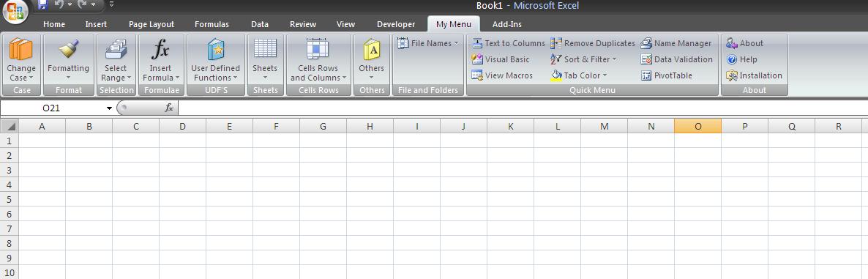Screen dimensions: 868x279
Task: Click Remove Duplicates
Action: [593, 43]
